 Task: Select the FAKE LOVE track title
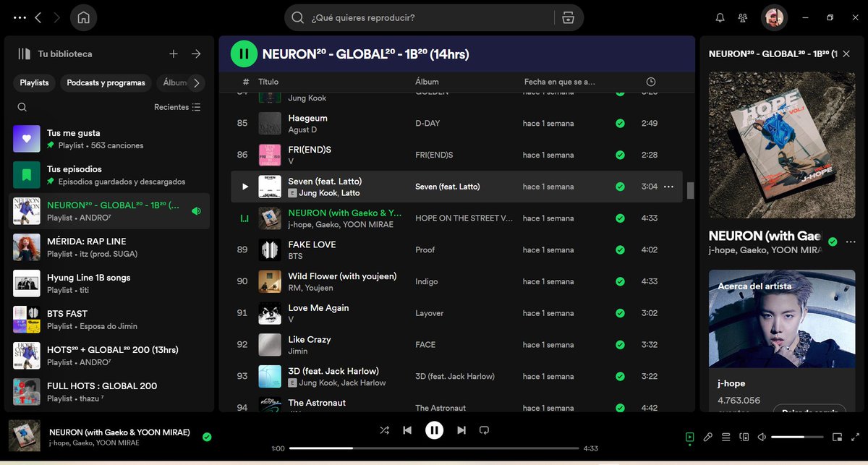pyautogui.click(x=312, y=244)
